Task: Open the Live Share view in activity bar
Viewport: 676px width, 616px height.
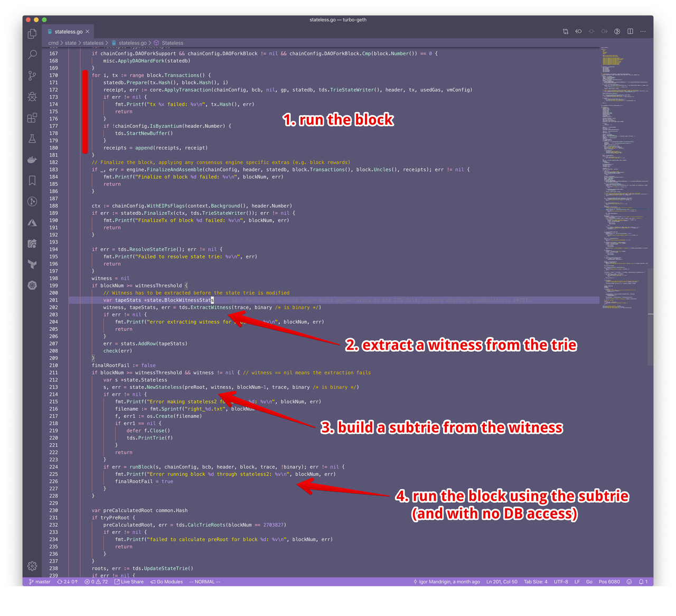Action: [x=32, y=244]
